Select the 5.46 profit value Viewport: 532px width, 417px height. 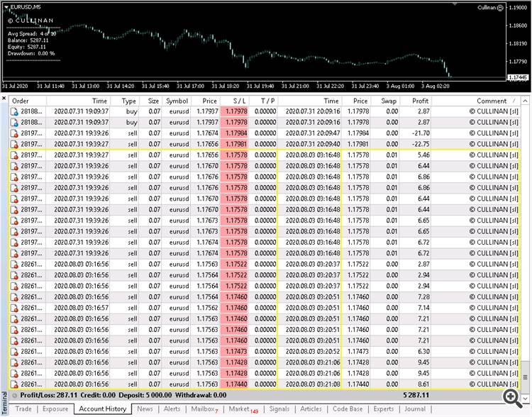click(x=423, y=155)
